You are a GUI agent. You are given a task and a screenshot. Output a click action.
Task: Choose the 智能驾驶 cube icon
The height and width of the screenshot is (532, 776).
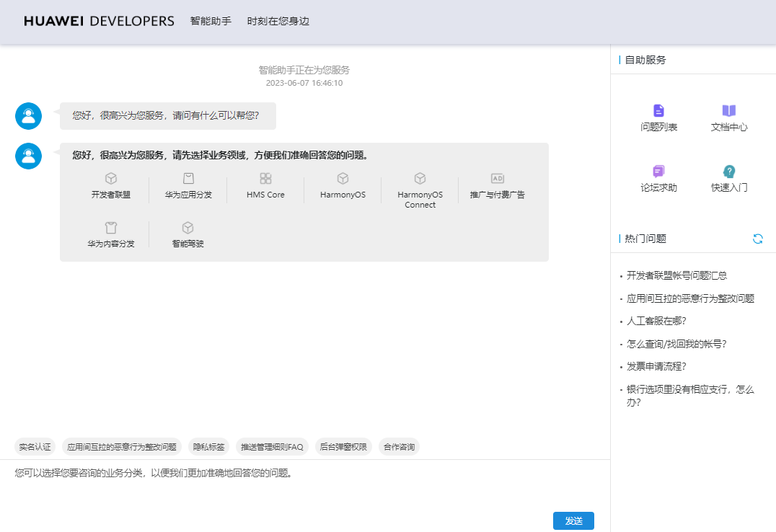[188, 228]
